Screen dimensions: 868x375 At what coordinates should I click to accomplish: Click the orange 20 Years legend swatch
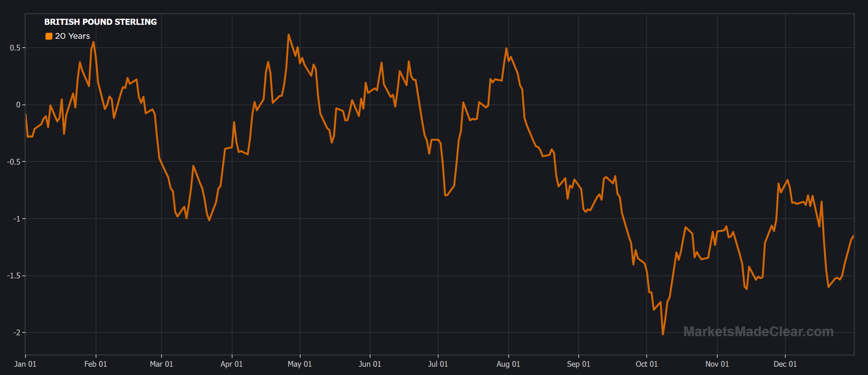click(x=49, y=36)
